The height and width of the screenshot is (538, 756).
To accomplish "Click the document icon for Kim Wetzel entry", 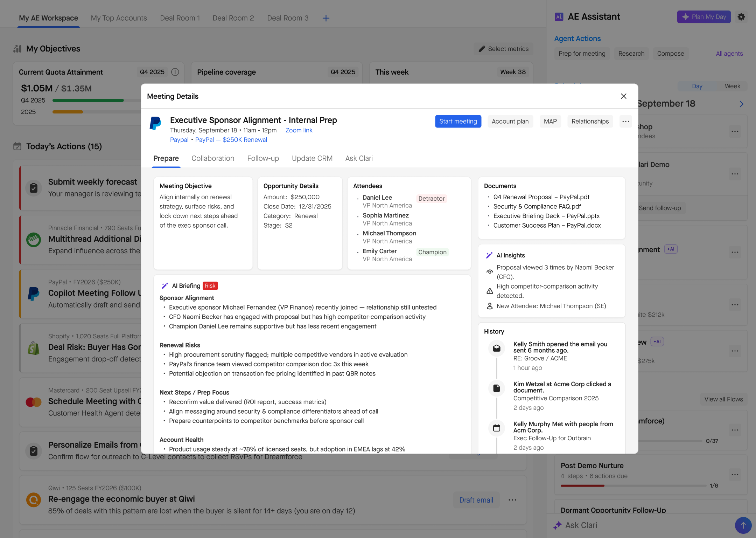I will (x=497, y=388).
